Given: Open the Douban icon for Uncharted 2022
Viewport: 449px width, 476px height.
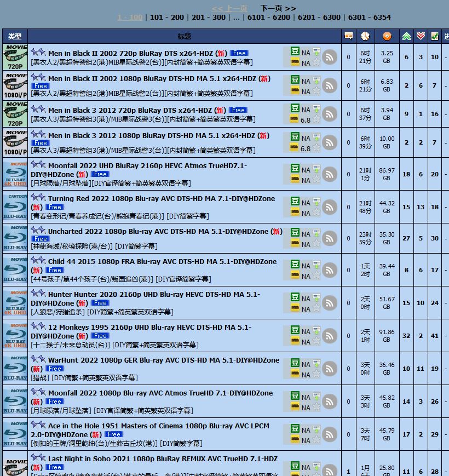Looking at the screenshot, I should pyautogui.click(x=295, y=233).
